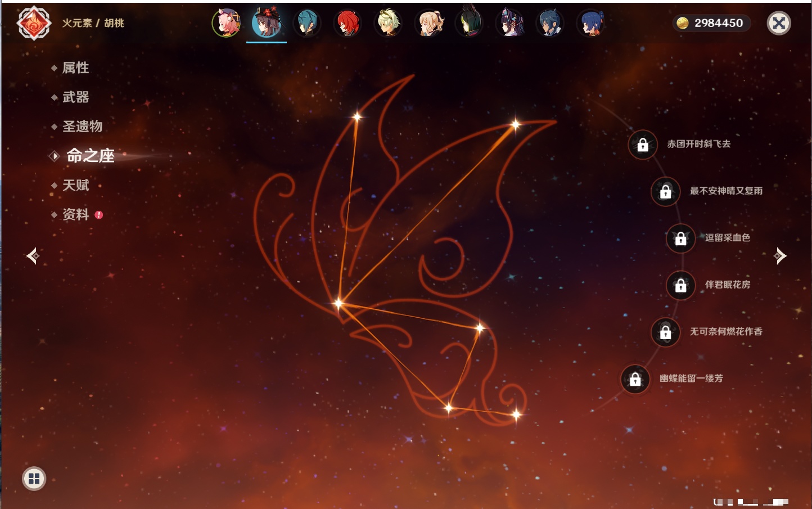Switch to the pink-haired Diona avatar

[x=226, y=24]
